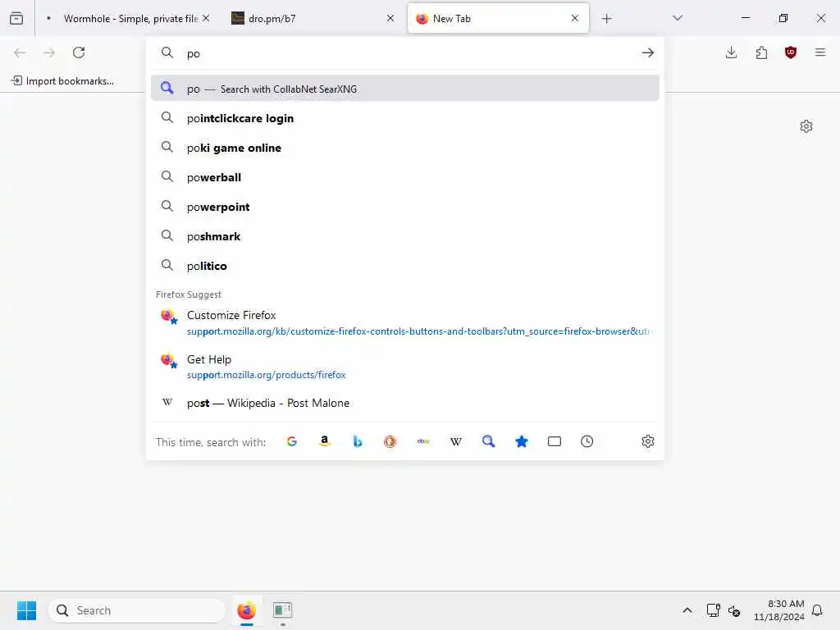Open the volume tray icon
The width and height of the screenshot is (840, 630).
tap(734, 610)
